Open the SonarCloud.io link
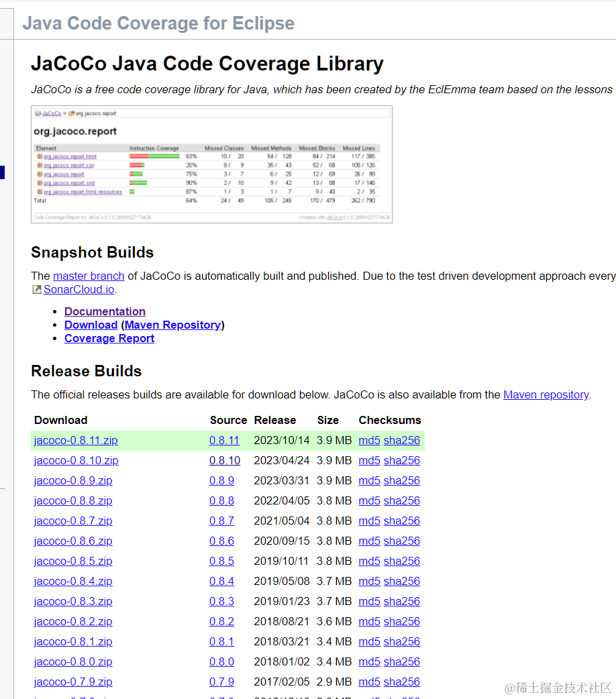The width and height of the screenshot is (616, 699). coord(79,289)
